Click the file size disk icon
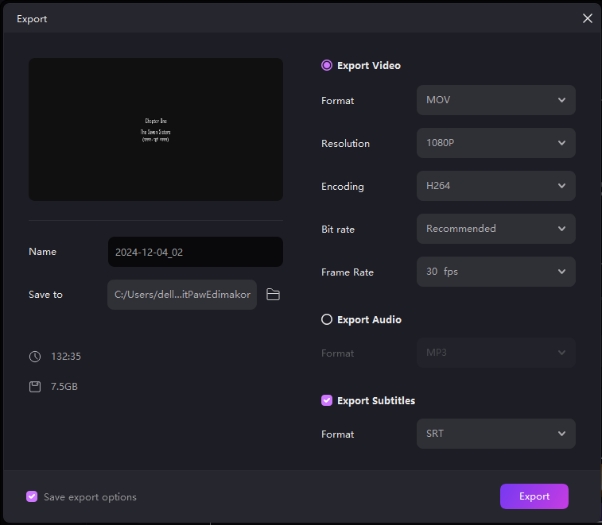 35,386
